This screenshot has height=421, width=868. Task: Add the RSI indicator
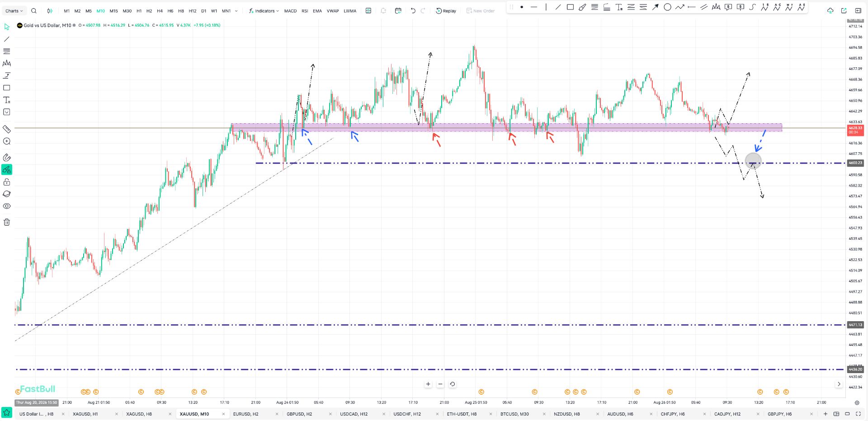coord(305,11)
